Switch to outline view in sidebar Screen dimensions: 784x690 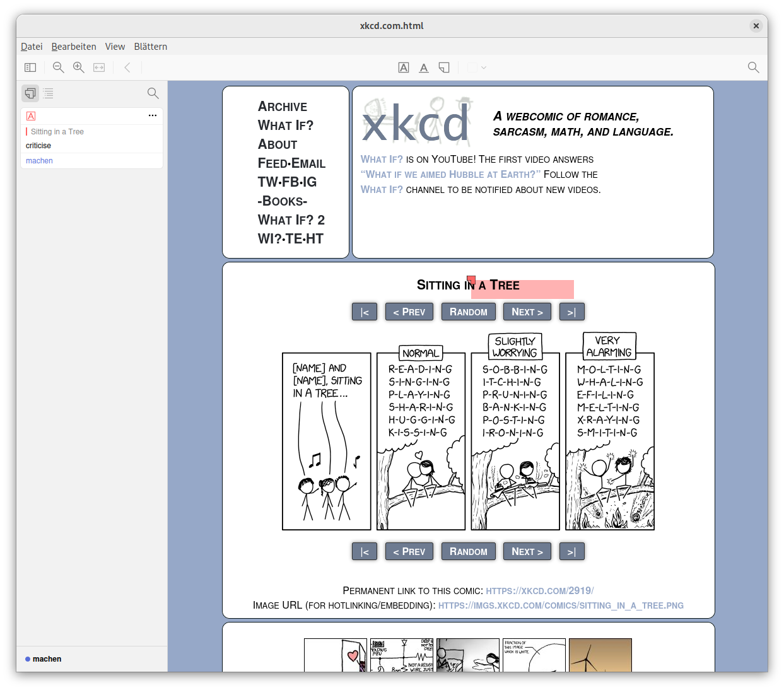(x=49, y=93)
